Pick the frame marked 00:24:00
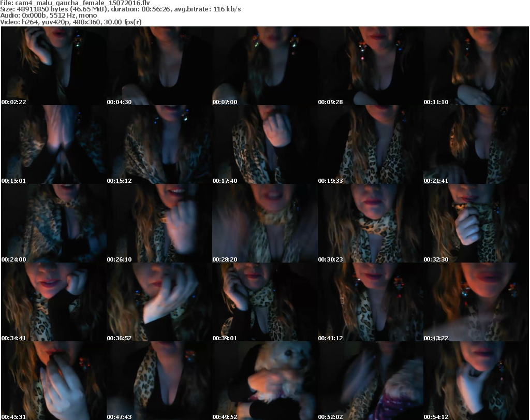The image size is (530, 420). tap(54, 224)
